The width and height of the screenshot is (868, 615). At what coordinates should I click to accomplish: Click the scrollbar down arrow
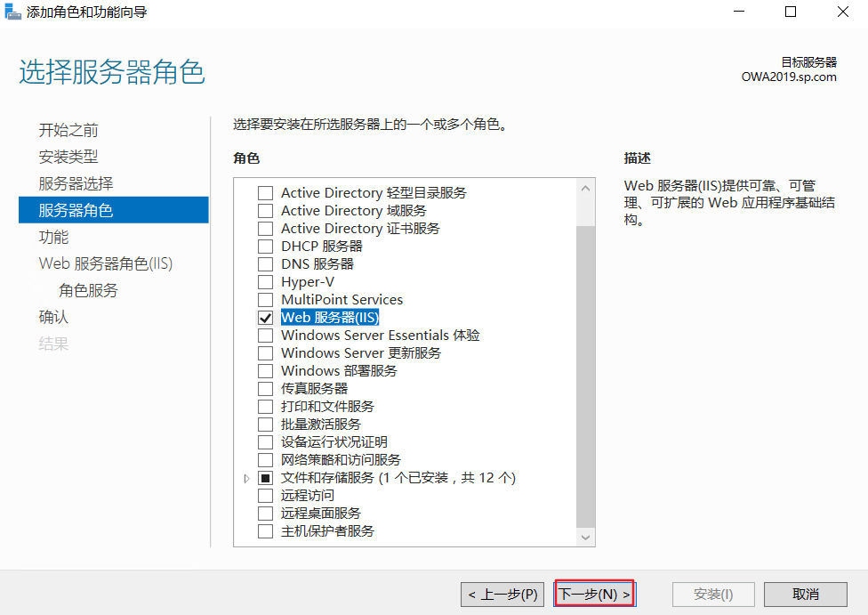click(585, 538)
